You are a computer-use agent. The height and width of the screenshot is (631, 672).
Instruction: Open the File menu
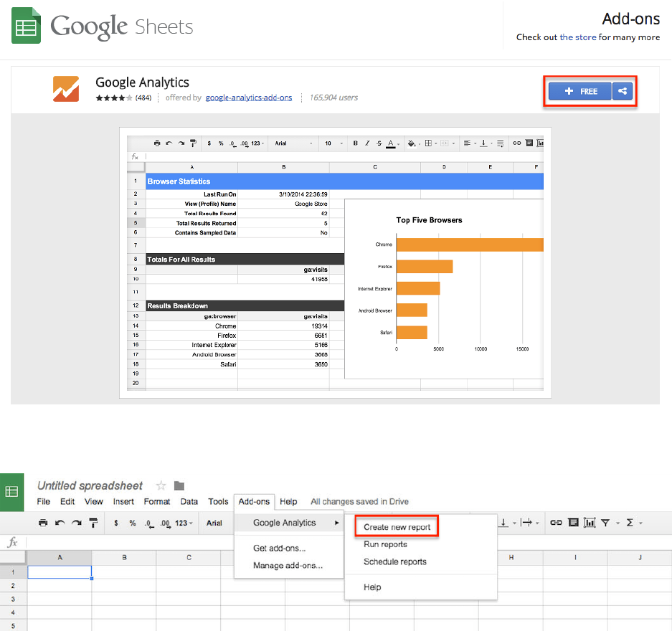(43, 501)
